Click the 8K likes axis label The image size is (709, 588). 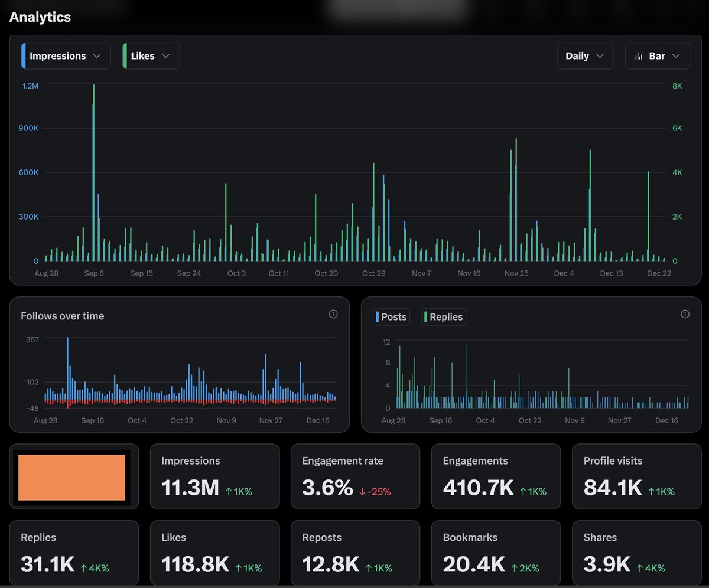click(x=677, y=86)
